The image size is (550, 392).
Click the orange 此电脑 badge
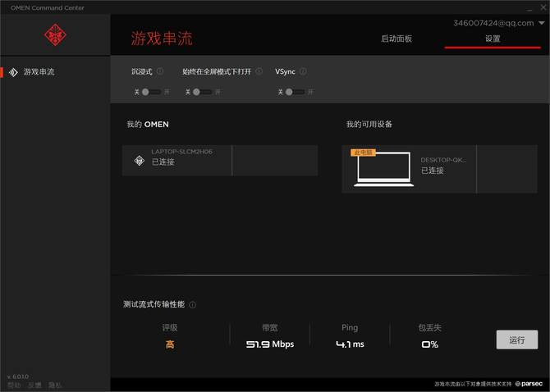pos(363,153)
